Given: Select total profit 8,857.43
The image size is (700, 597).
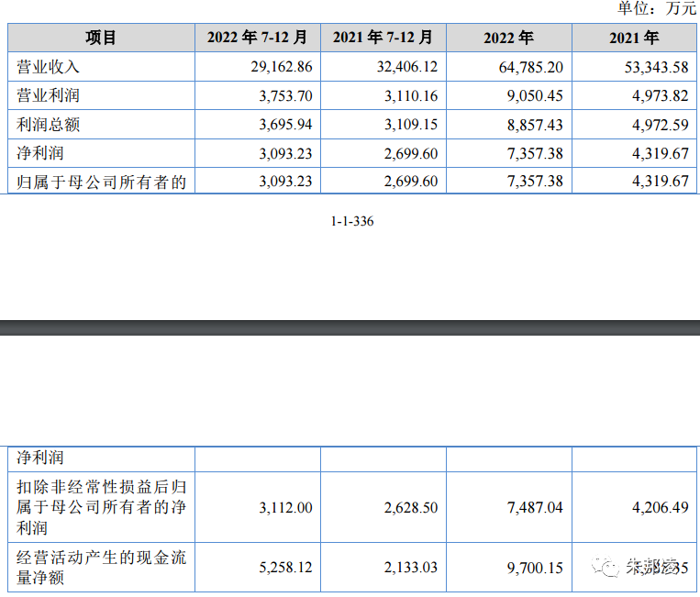Looking at the screenshot, I should [535, 125].
